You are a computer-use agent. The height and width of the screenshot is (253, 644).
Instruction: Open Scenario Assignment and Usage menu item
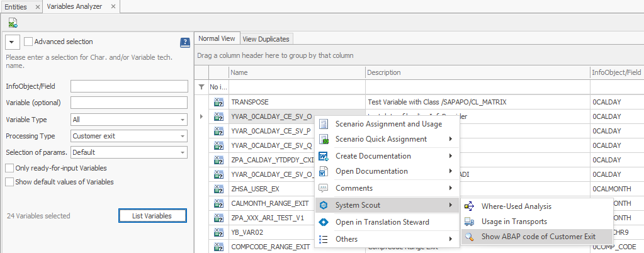tap(388, 124)
